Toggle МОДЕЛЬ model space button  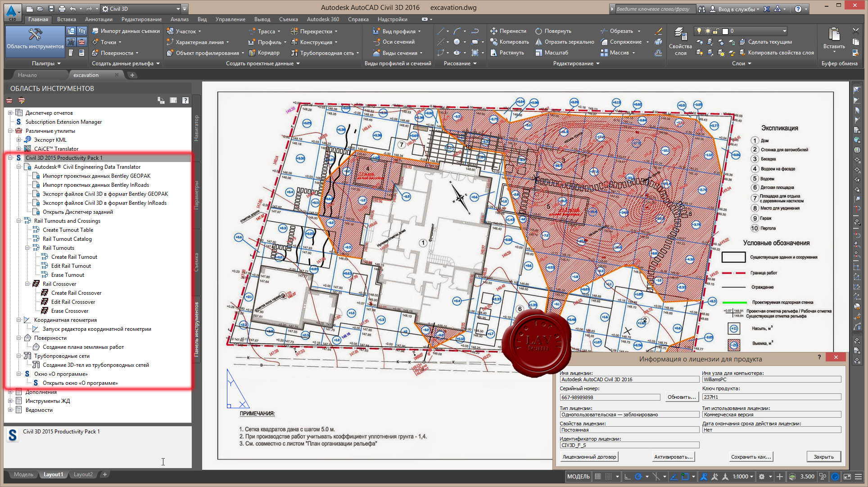pos(578,476)
